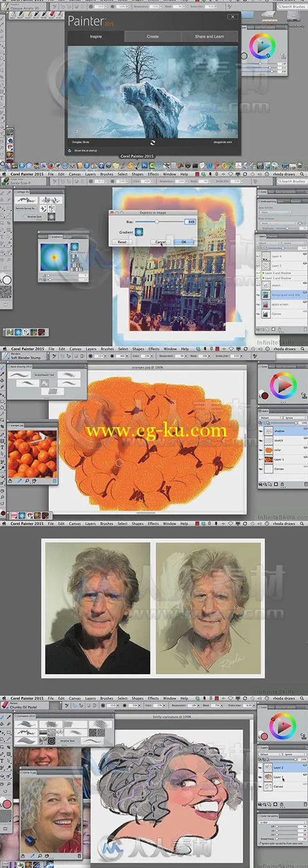Open the Layers menu above Emily-caricature canvas
Viewport: 308px width, 868px height.
[91, 698]
